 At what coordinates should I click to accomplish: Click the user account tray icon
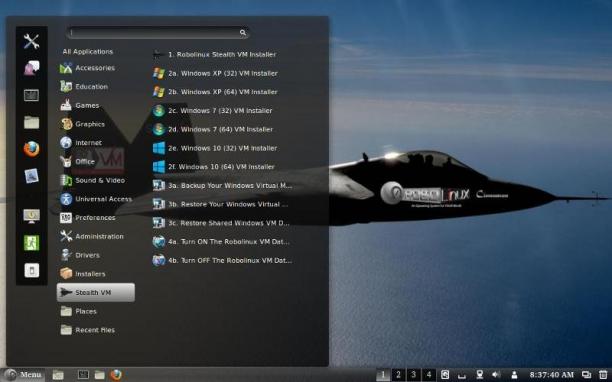514,375
